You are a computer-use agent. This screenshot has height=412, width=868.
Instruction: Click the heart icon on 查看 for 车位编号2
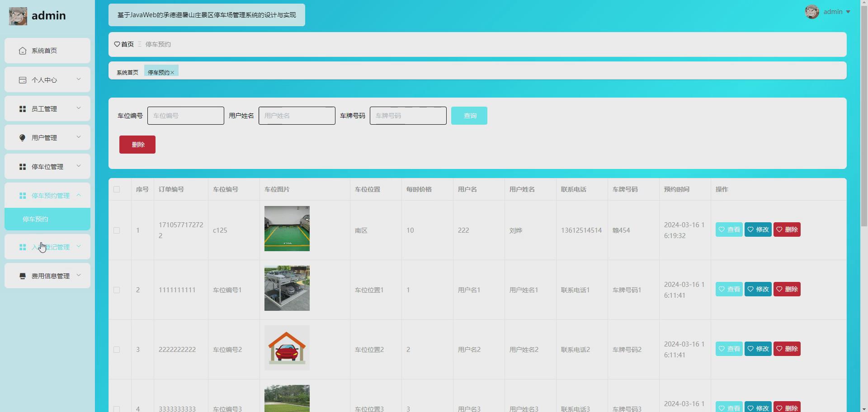click(x=722, y=349)
